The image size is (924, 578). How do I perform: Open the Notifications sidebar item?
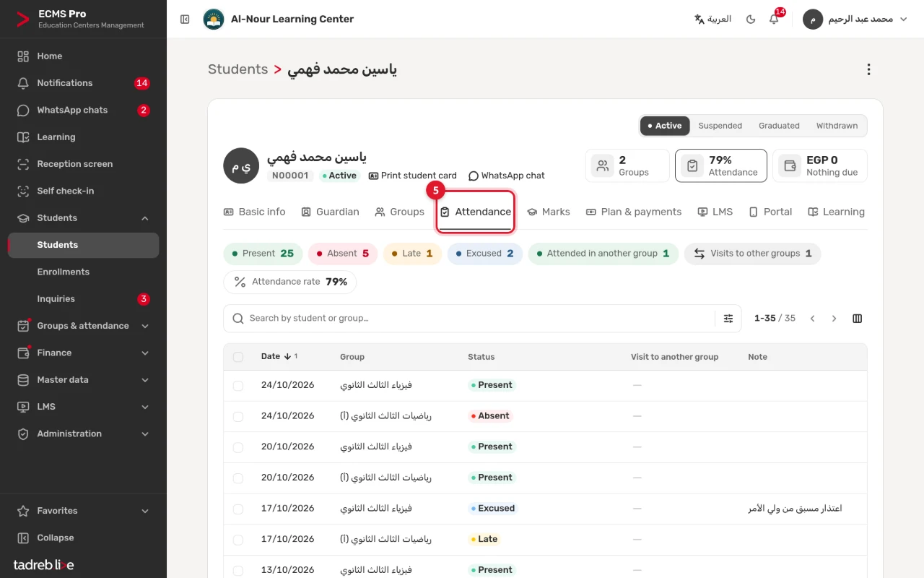(x=83, y=83)
